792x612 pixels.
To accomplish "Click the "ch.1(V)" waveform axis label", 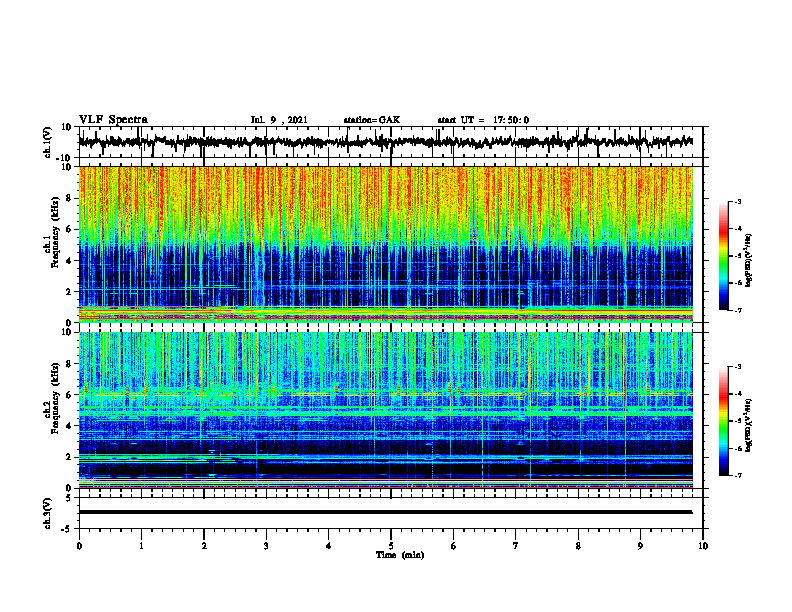I will point(48,142).
